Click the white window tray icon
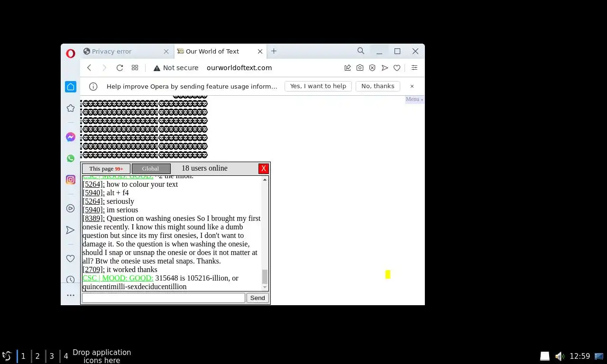Image resolution: width=607 pixels, height=364 pixels. click(545, 356)
